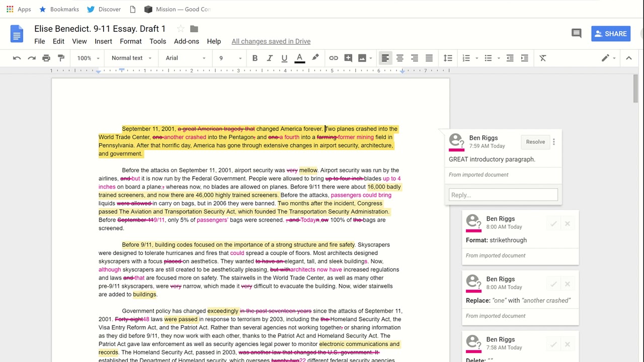
Task: Click the Increase indent icon
Action: (525, 58)
